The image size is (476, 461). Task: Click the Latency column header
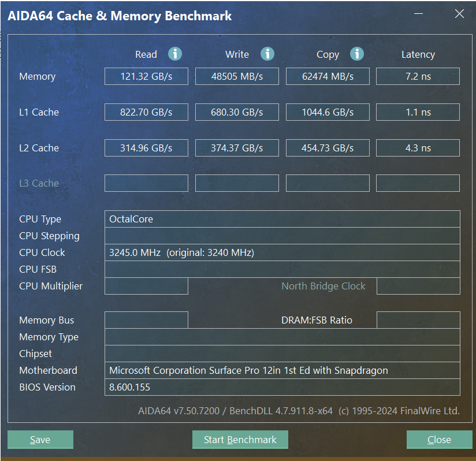point(418,55)
